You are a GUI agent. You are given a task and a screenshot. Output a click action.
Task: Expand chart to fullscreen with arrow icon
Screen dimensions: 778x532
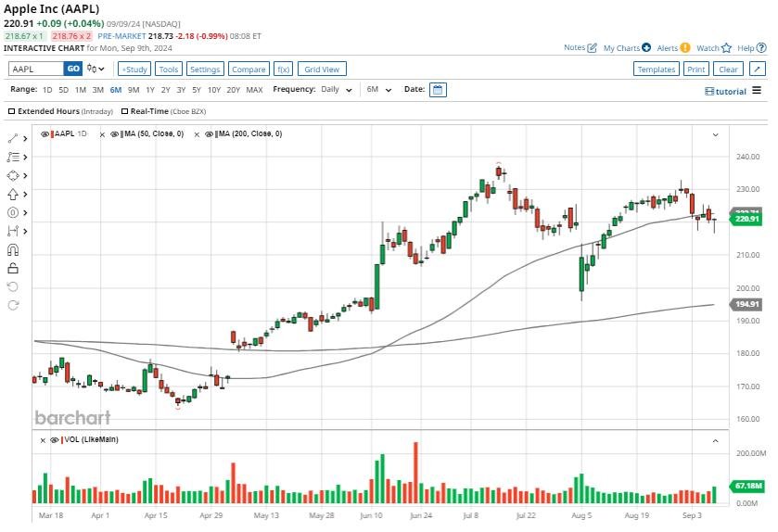click(x=758, y=69)
